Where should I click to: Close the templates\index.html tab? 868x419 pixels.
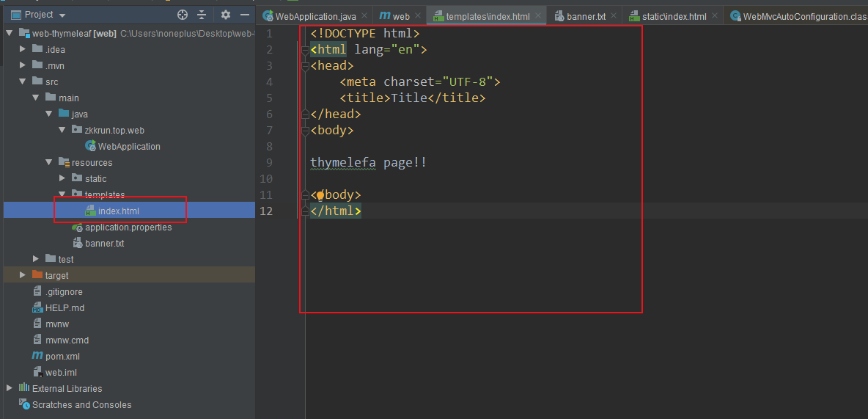coord(538,16)
